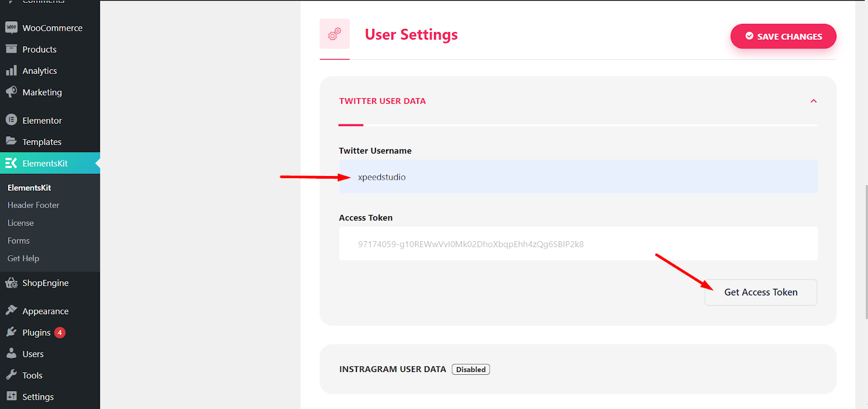Click the Marketing megaphone icon

pos(11,92)
